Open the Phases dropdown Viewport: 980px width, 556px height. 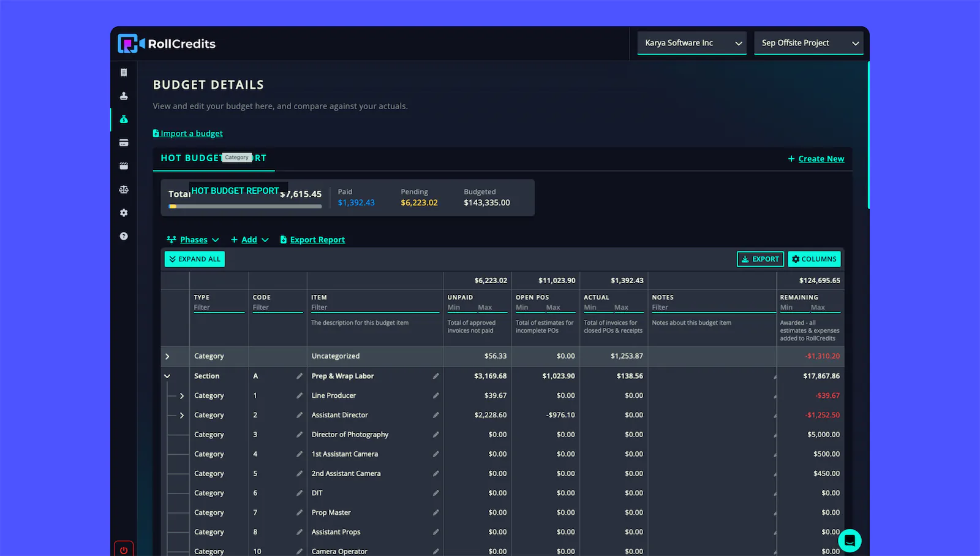coord(193,239)
